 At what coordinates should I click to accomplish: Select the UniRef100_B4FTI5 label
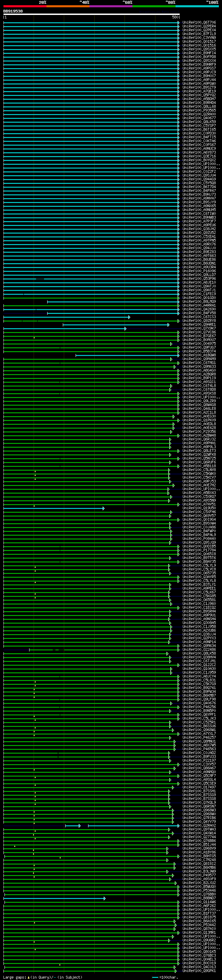pyautogui.click(x=199, y=137)
